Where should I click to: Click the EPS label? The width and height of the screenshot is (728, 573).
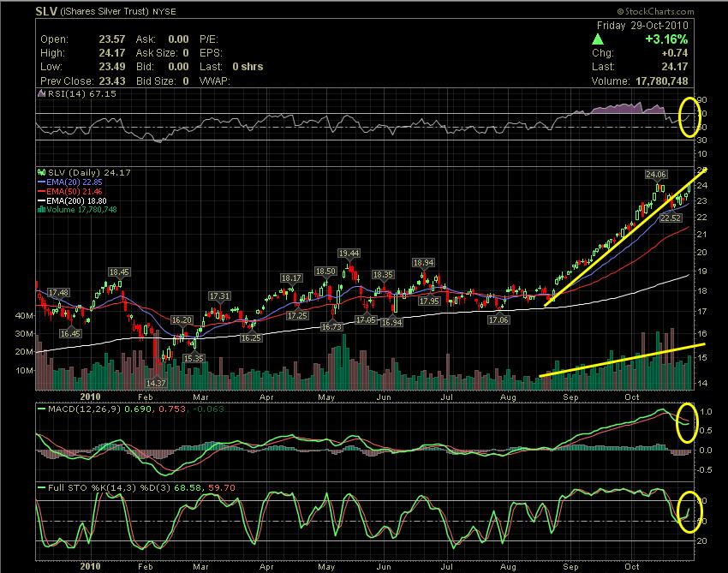pyautogui.click(x=211, y=53)
